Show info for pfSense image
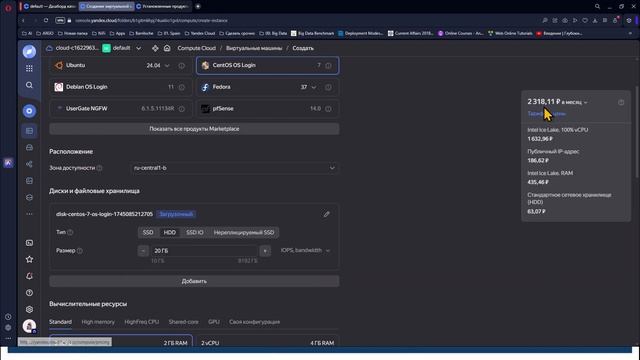Viewport: 640px width, 360px height. point(328,109)
